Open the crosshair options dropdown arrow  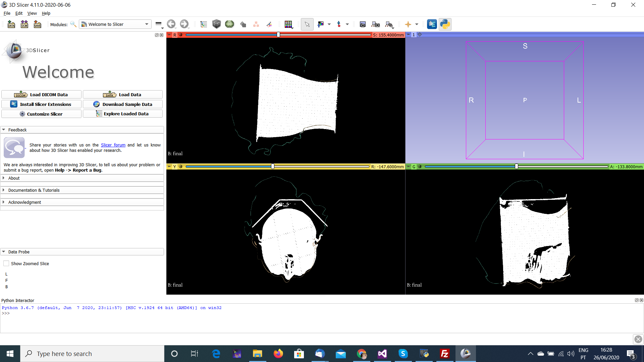(x=417, y=24)
